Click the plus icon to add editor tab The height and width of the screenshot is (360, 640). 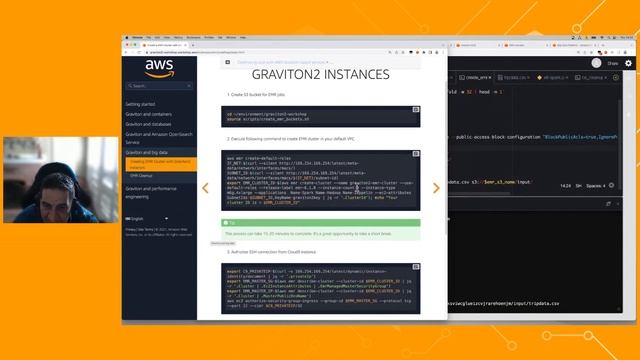click(616, 78)
